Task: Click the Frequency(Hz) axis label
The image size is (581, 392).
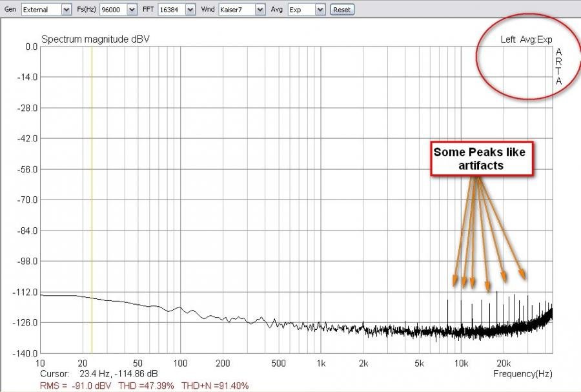Action: pos(523,373)
